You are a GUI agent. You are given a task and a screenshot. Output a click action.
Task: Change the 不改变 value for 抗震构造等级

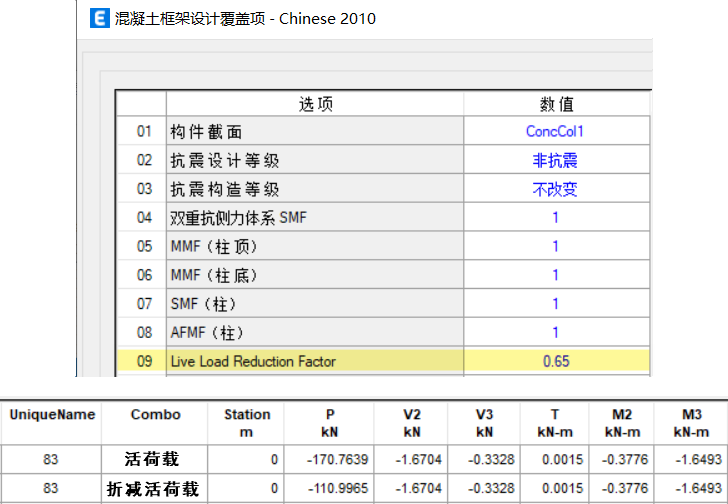[x=555, y=189]
